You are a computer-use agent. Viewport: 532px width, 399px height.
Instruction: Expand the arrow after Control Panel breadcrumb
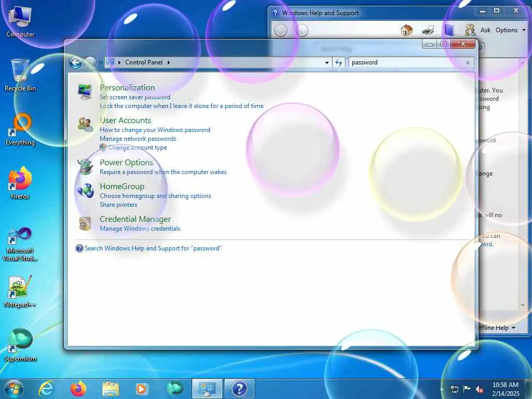pyautogui.click(x=168, y=62)
